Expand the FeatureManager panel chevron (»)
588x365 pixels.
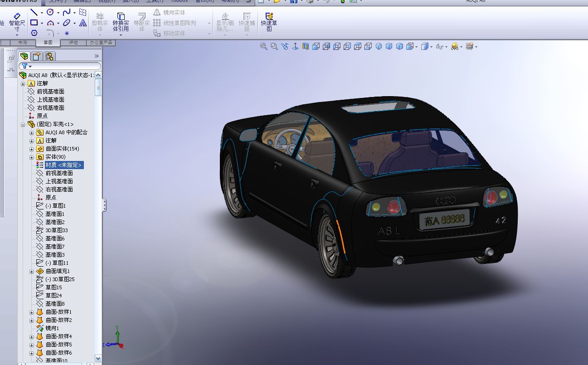pyautogui.click(x=97, y=56)
